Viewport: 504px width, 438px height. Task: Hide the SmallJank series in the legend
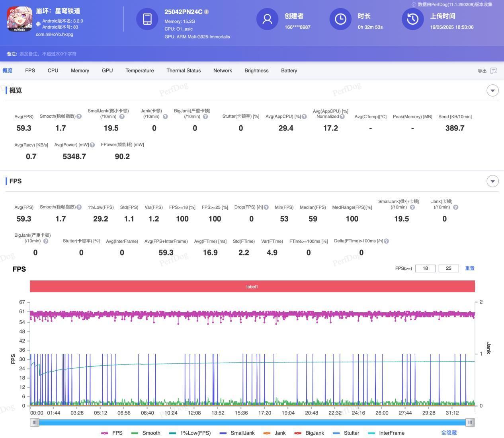237,433
